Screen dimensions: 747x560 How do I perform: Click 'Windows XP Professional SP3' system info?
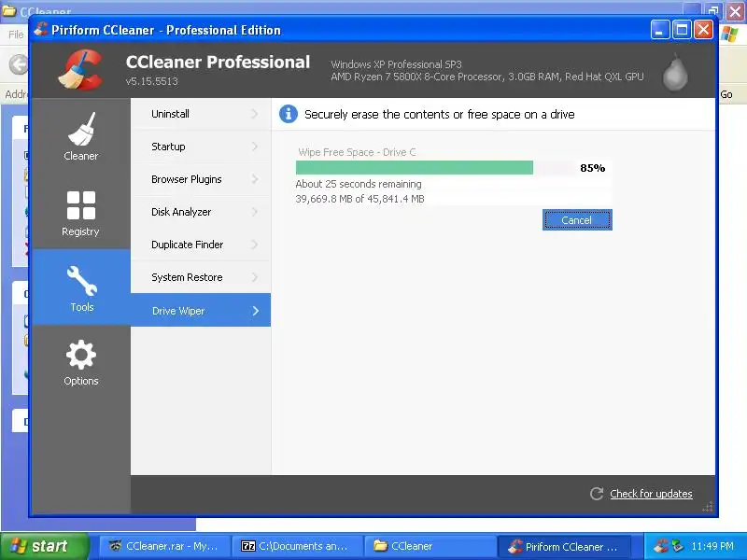coord(396,64)
